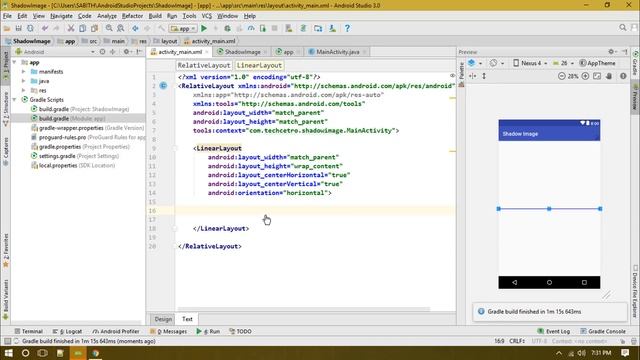The width and height of the screenshot is (640, 360).
Task: Open the app run configuration dropdown
Action: click(x=183, y=29)
